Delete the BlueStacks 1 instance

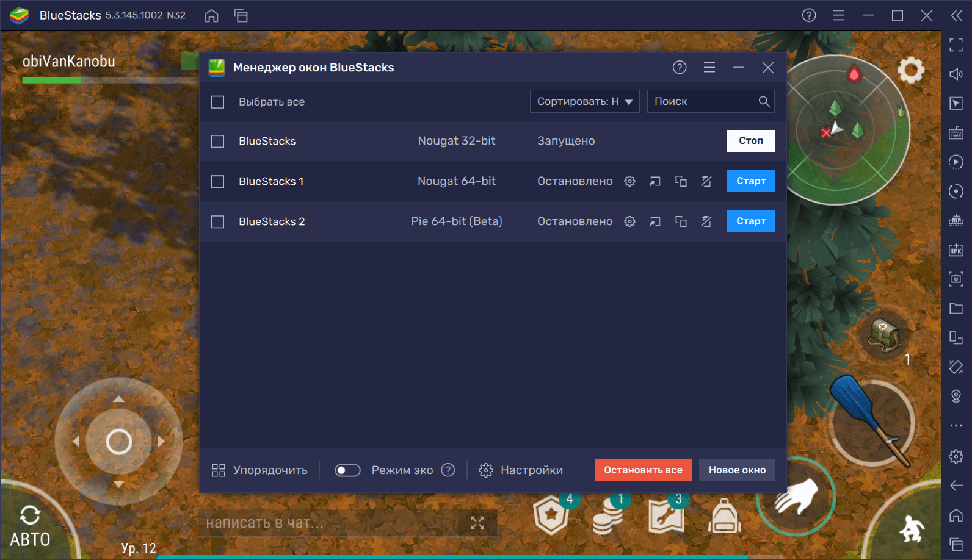pos(706,181)
